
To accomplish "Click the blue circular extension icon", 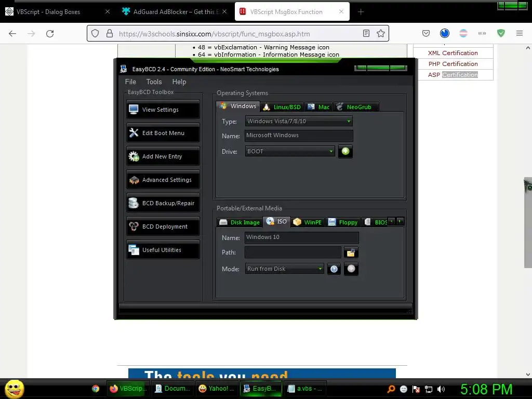I will 445,33.
